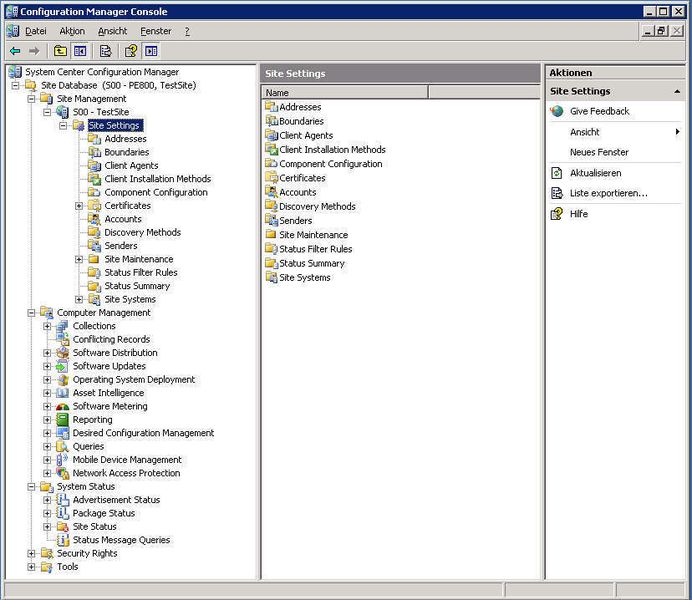Select Component Configuration in list pane

331,164
